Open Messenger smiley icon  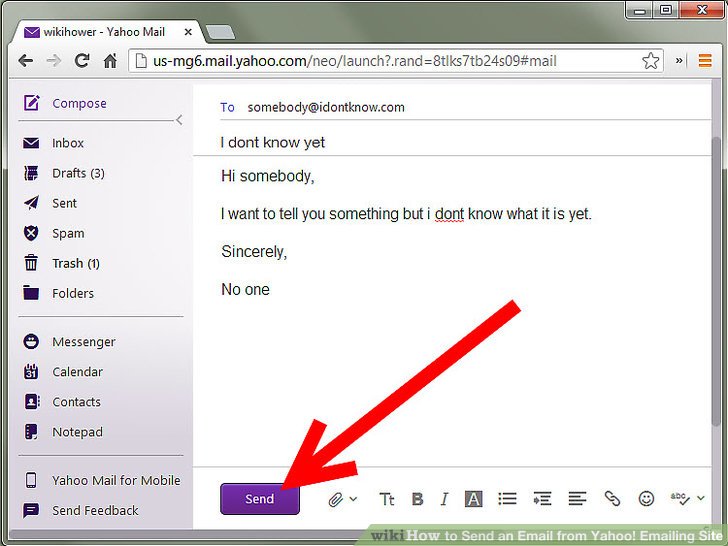tap(31, 342)
